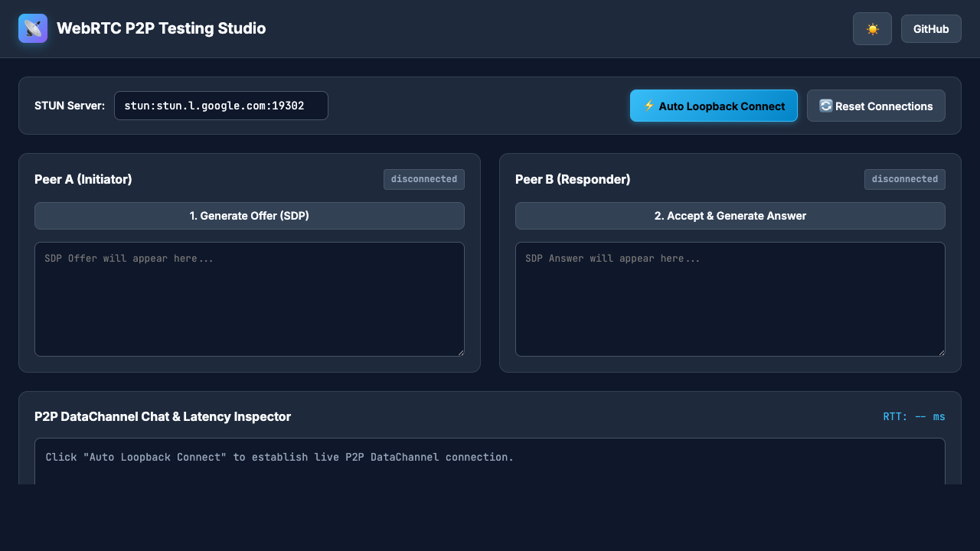Screen dimensions: 980x551
Task: Click the Peer B (Responder) heading
Action: click(573, 179)
